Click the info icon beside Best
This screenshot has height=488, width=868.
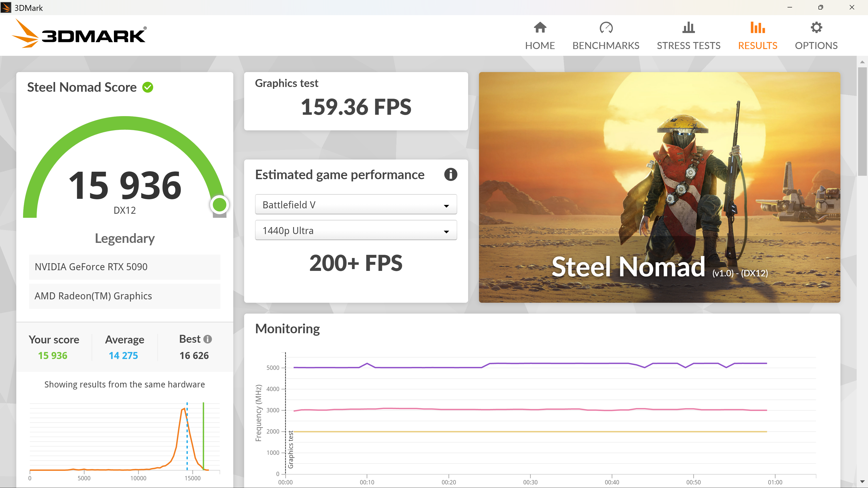(x=208, y=339)
